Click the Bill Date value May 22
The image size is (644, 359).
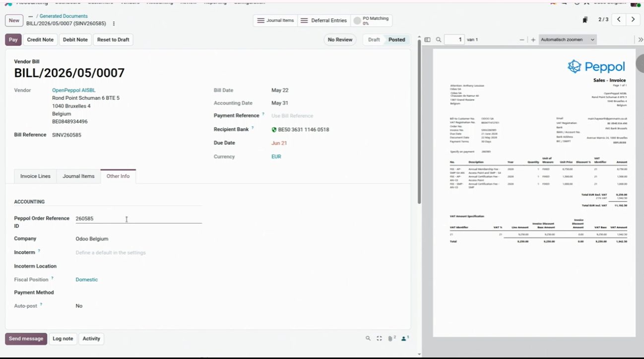coord(280,90)
